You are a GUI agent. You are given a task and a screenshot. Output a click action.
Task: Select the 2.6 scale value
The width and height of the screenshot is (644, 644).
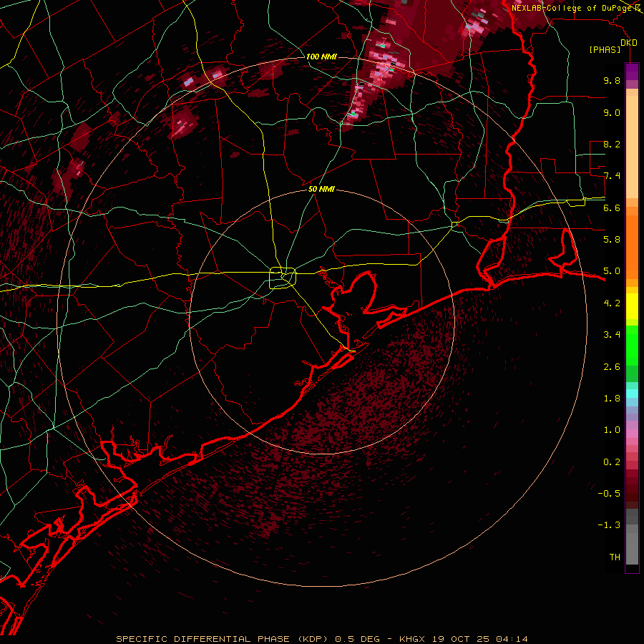[x=612, y=366]
